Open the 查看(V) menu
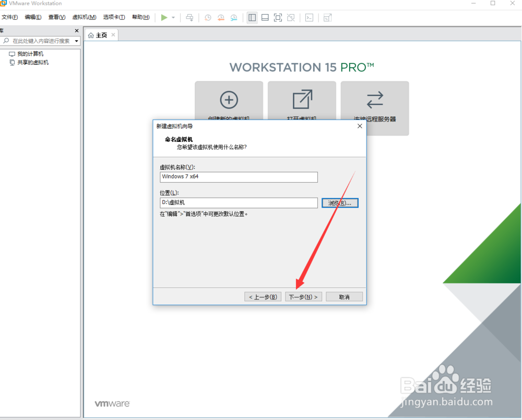522x420 pixels. [x=56, y=17]
